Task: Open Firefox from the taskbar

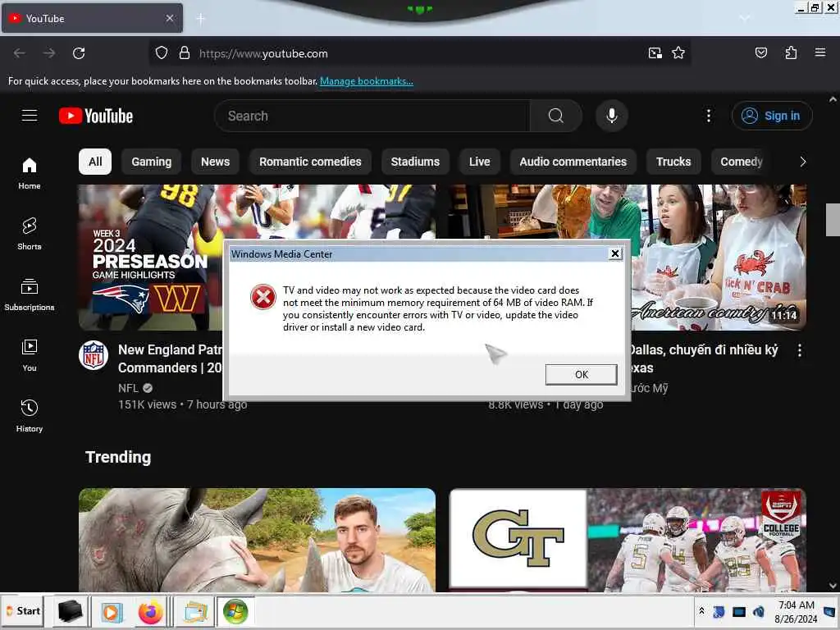Action: pyautogui.click(x=151, y=612)
